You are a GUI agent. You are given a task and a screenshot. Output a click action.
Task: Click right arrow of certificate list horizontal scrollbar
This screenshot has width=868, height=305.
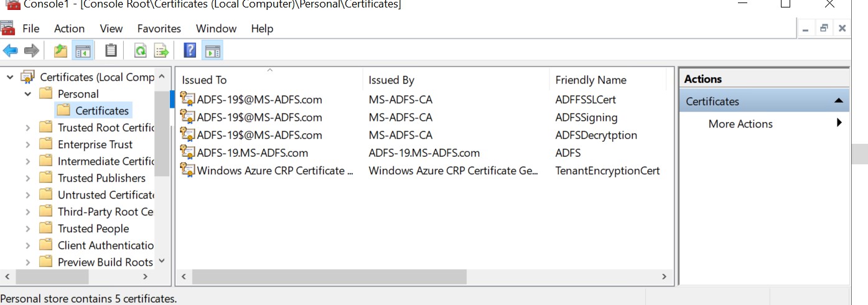pyautogui.click(x=664, y=276)
